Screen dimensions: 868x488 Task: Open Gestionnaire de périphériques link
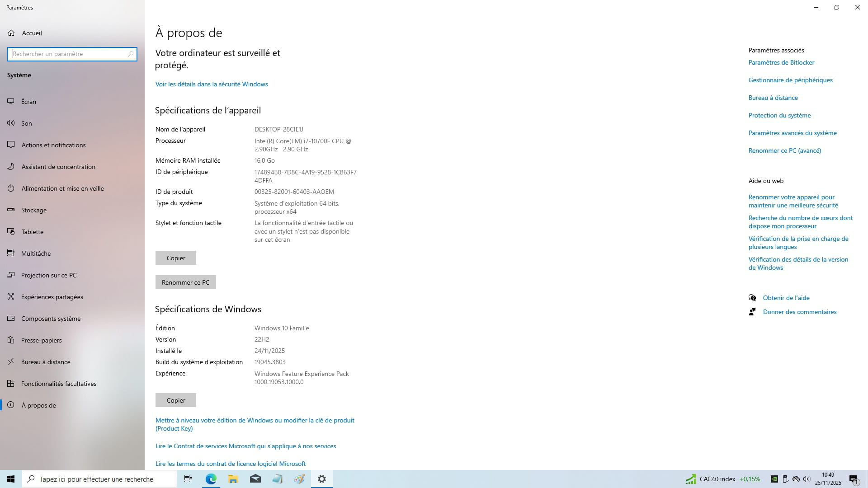click(x=790, y=80)
